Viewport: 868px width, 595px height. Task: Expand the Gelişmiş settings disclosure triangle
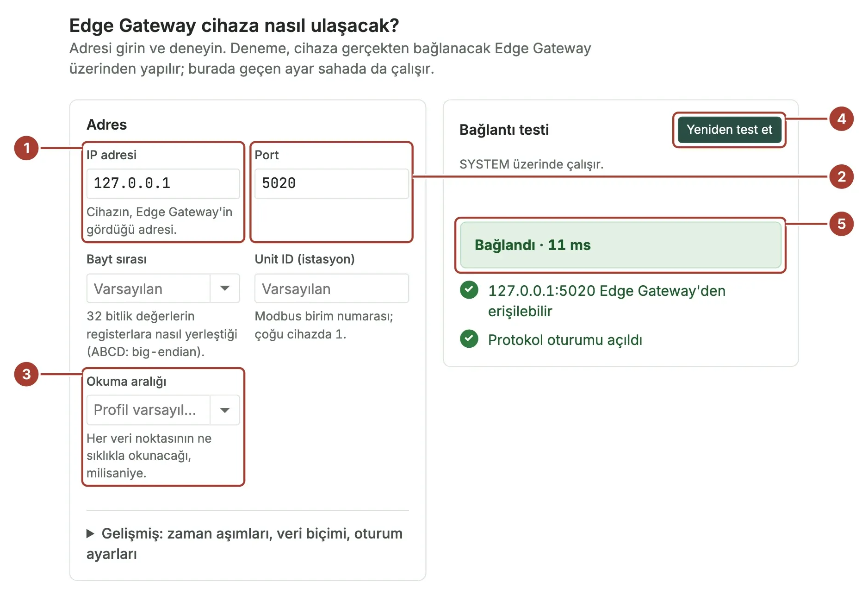(90, 534)
